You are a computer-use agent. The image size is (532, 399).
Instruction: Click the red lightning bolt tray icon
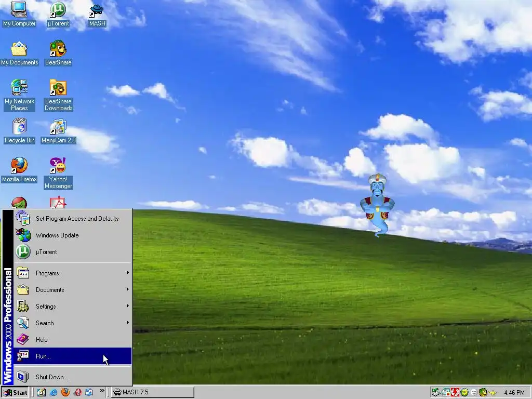click(x=455, y=392)
